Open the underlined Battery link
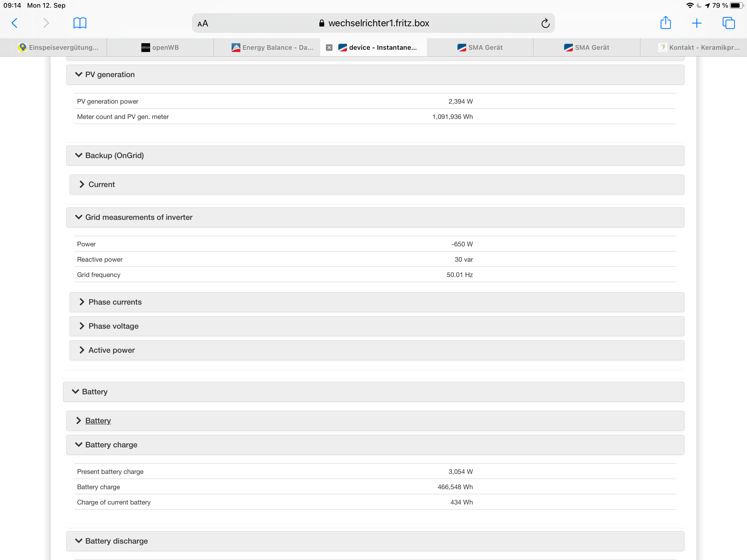 pos(98,421)
